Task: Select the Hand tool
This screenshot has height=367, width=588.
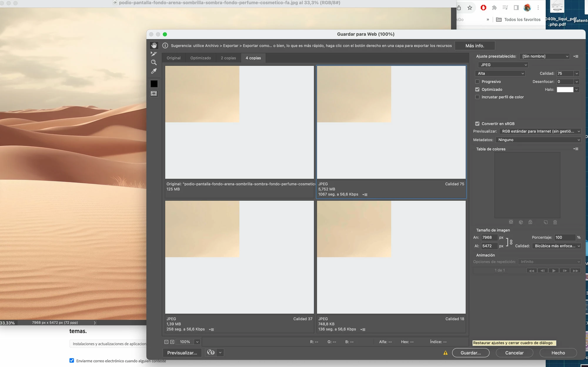Action: pos(154,45)
